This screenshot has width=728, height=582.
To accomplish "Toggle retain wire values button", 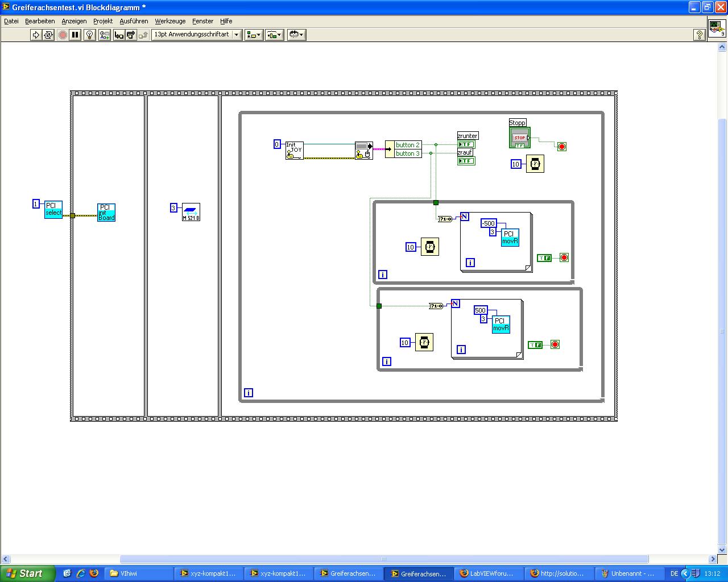I will 105,35.
